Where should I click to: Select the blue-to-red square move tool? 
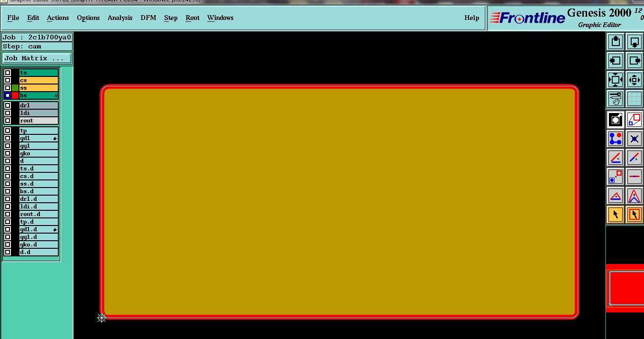coord(615,177)
